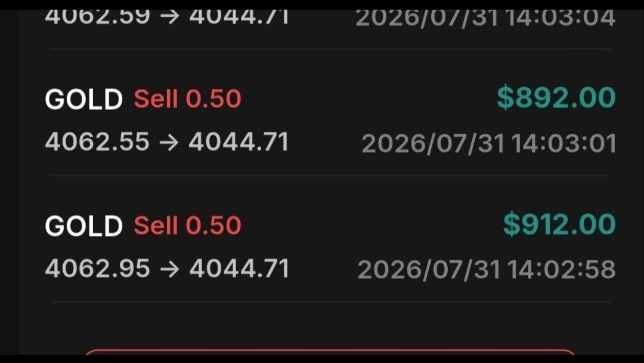Click the arrow between 4062.95 and 4044.71
Viewport: 644px width, 363px height.
pyautogui.click(x=169, y=269)
